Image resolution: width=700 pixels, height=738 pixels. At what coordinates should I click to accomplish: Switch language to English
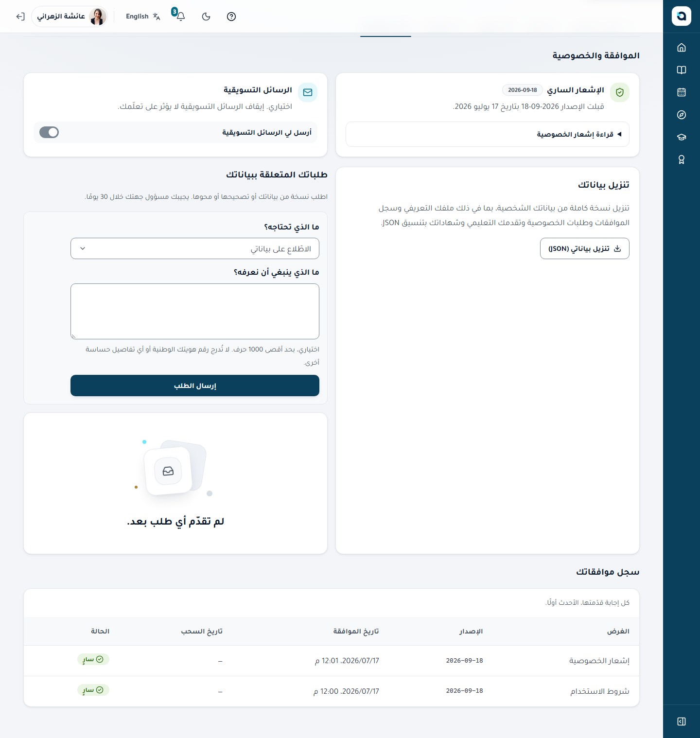click(143, 17)
